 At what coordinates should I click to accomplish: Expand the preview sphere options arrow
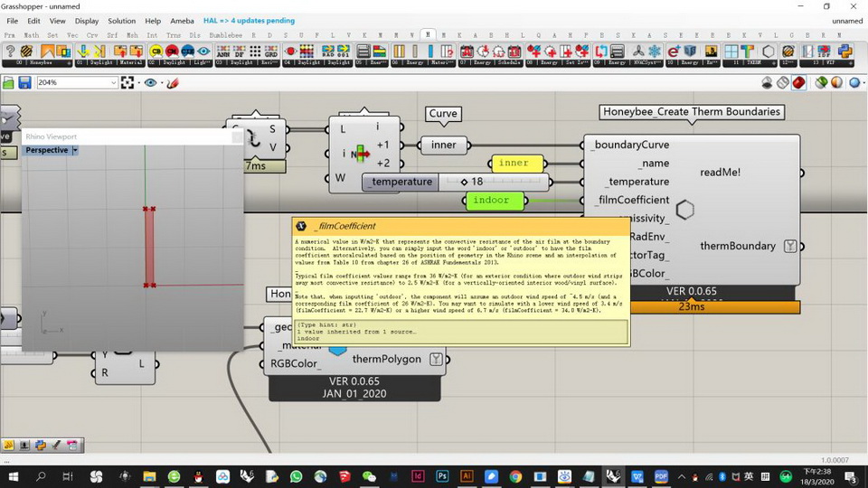coord(863,82)
